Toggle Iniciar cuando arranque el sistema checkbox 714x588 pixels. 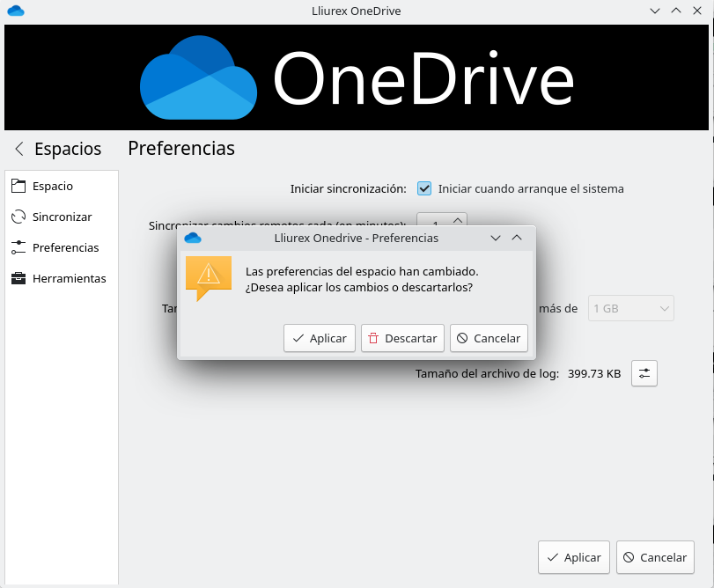pyautogui.click(x=424, y=188)
